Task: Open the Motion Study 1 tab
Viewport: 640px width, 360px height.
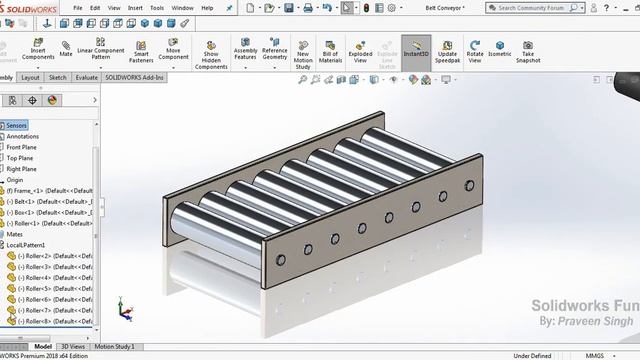Action: [114, 347]
